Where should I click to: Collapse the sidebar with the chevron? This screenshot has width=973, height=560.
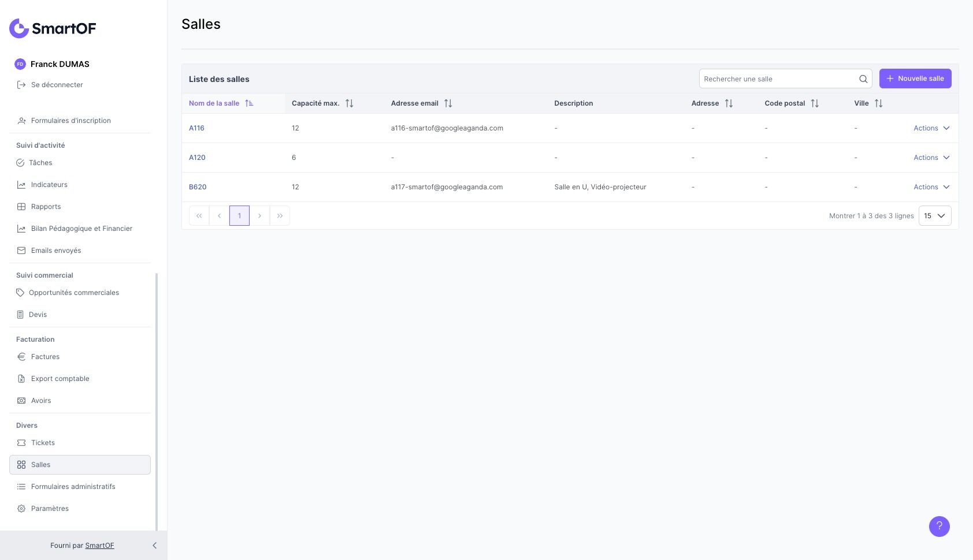[x=154, y=546]
